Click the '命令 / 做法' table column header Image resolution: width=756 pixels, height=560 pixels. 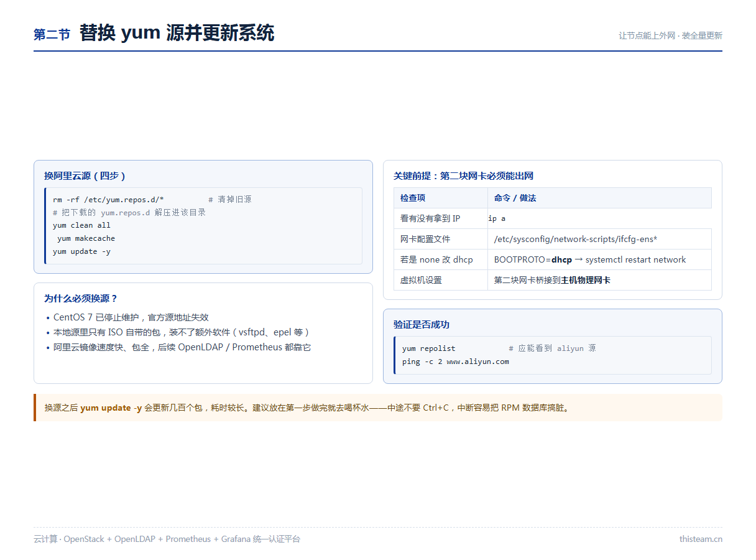click(x=600, y=198)
